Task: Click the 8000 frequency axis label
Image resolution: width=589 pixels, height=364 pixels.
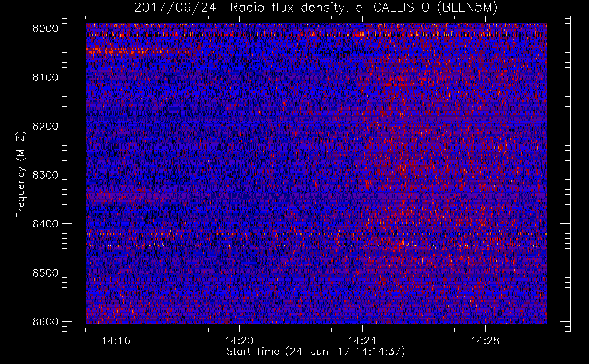Action: click(46, 29)
